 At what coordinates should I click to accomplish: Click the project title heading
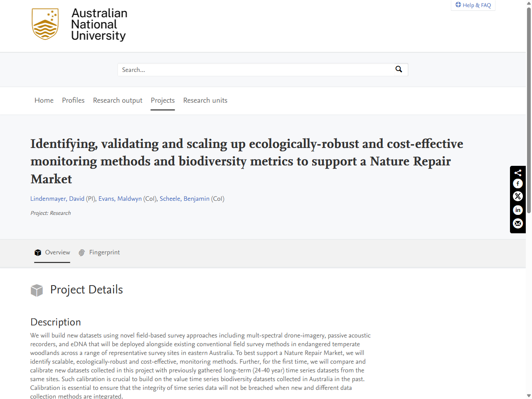tap(247, 161)
